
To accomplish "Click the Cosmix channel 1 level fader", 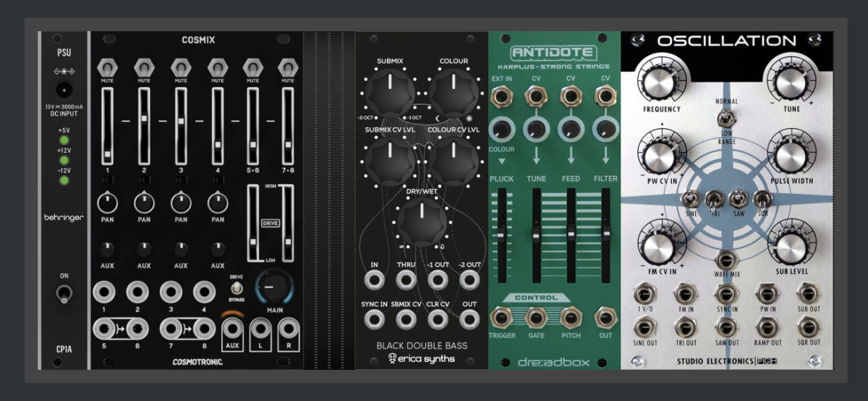I will pos(107,126).
